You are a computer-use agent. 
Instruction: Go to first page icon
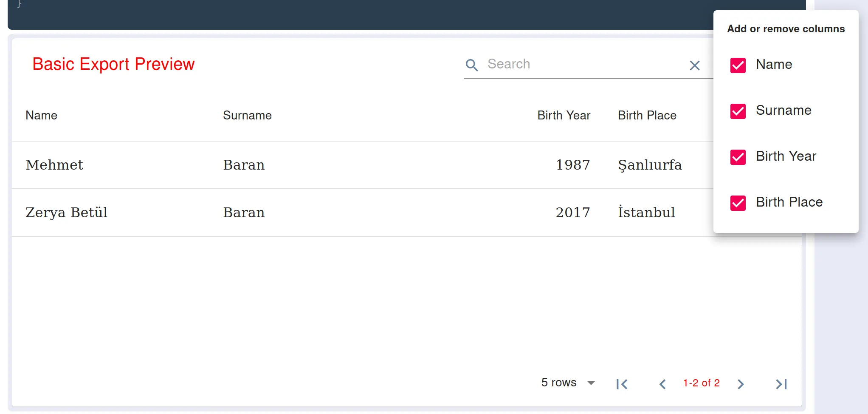point(622,384)
